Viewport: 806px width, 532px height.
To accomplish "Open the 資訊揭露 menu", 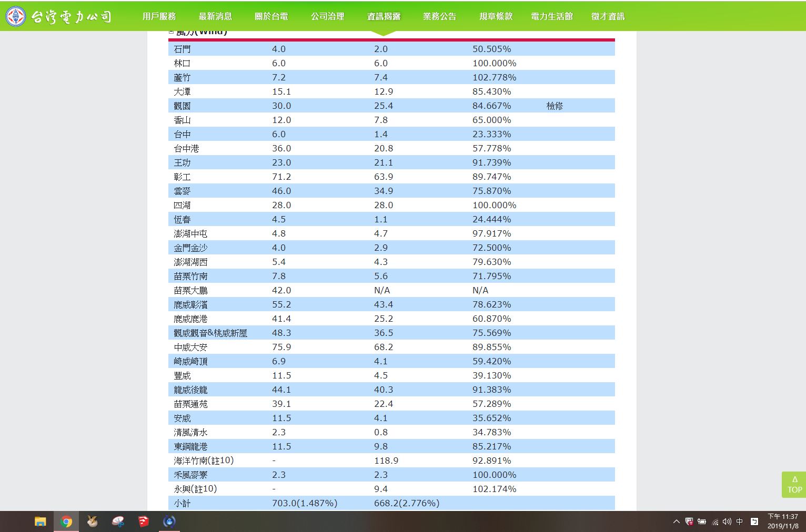I will (x=384, y=16).
